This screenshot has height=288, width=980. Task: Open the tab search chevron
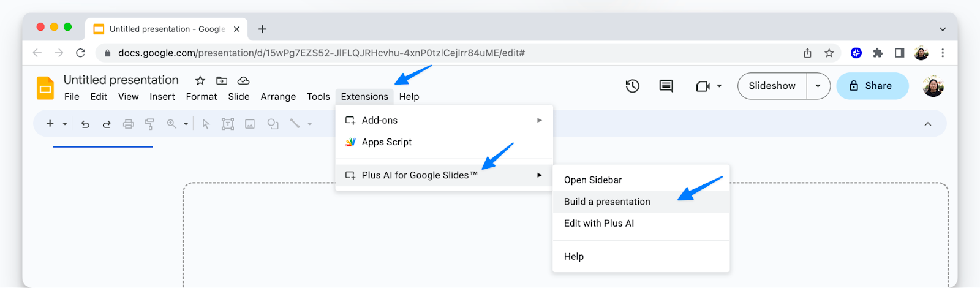(943, 29)
